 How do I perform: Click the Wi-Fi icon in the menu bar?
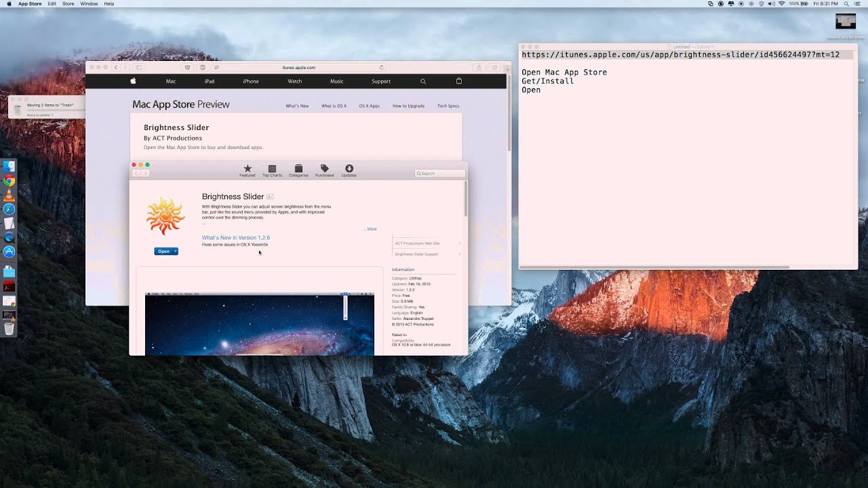click(781, 3)
